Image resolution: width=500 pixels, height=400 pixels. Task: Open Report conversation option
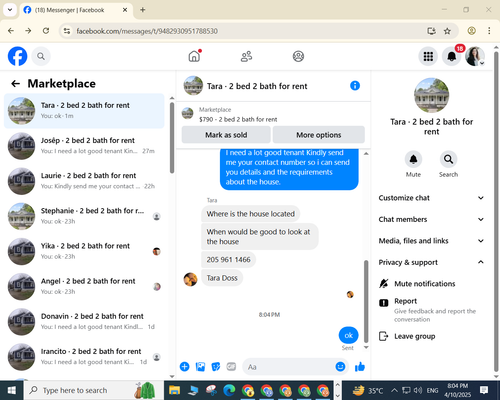431,310
